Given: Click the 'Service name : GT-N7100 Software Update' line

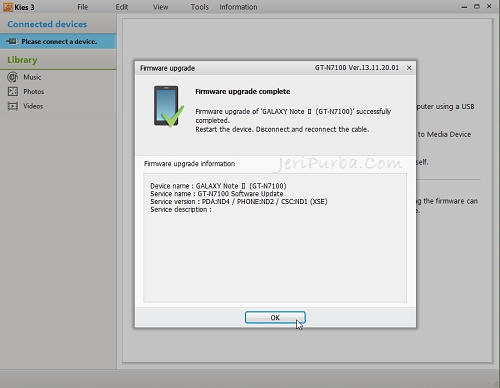Looking at the screenshot, I should pos(217,194).
